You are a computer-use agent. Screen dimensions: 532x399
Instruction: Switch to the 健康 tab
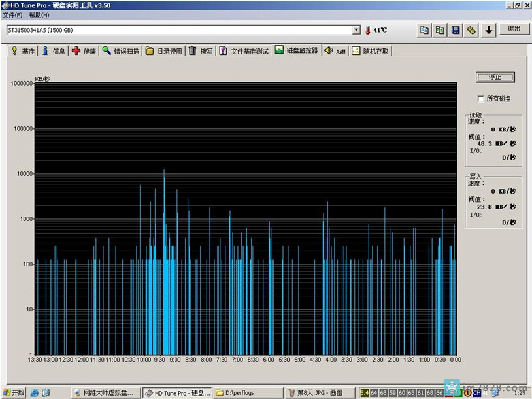84,51
